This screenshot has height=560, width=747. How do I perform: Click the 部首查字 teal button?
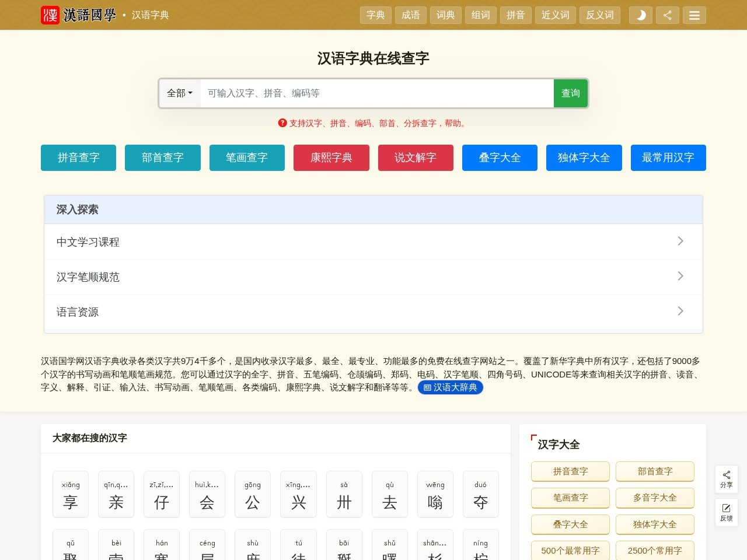click(163, 157)
